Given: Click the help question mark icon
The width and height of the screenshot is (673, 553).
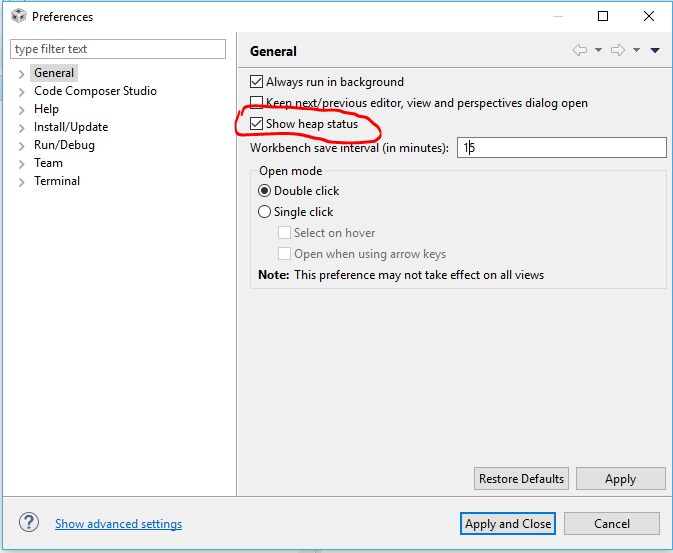Looking at the screenshot, I should click(x=29, y=523).
